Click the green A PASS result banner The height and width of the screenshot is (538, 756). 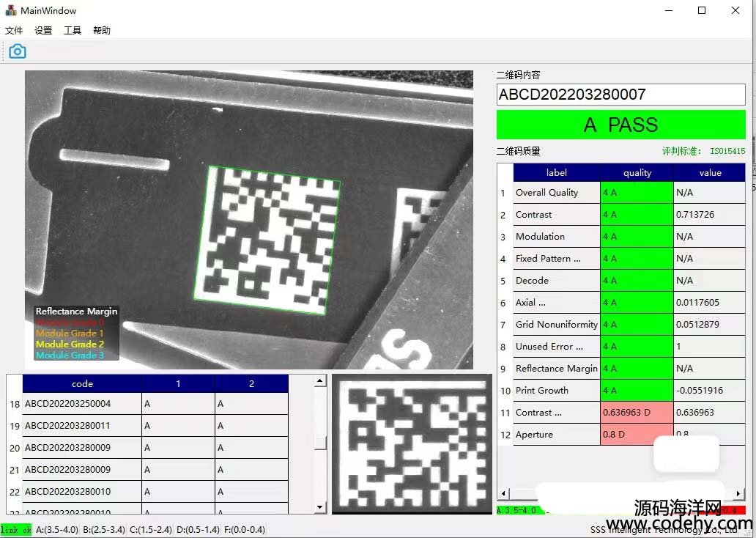tap(621, 125)
